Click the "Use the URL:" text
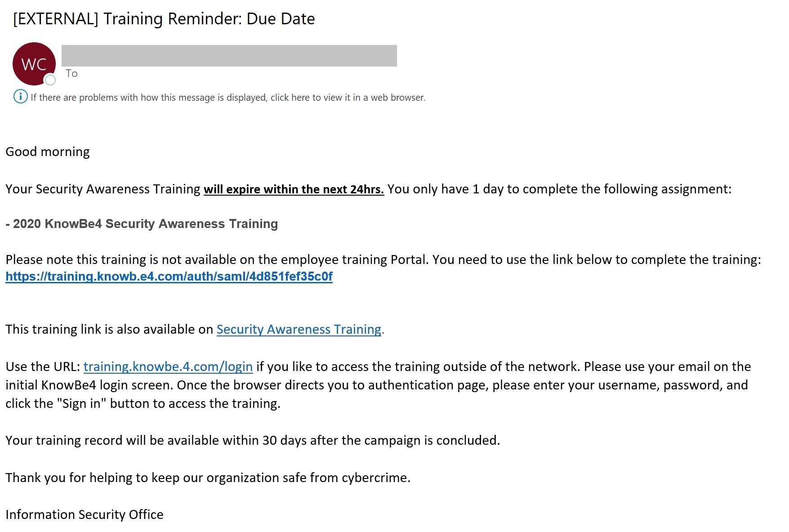Screen dimensions: 789x532 (x=43, y=367)
